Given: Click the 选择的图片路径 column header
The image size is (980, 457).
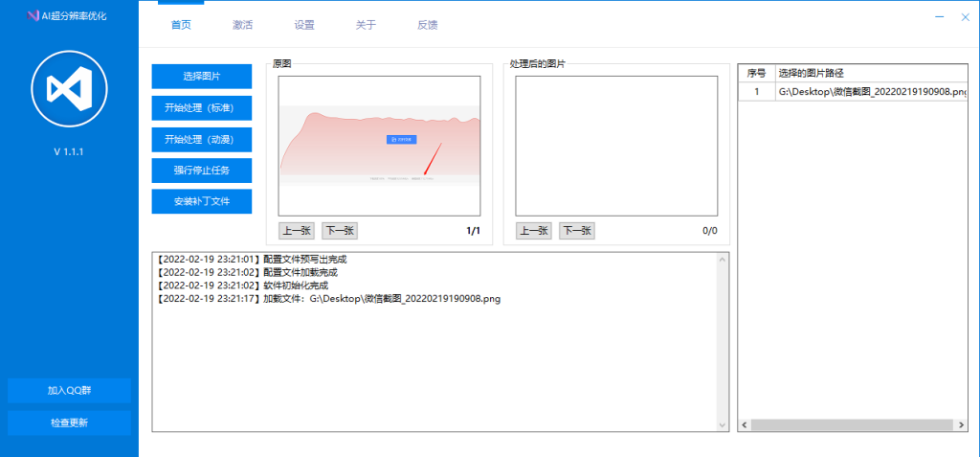Looking at the screenshot, I should [x=872, y=73].
